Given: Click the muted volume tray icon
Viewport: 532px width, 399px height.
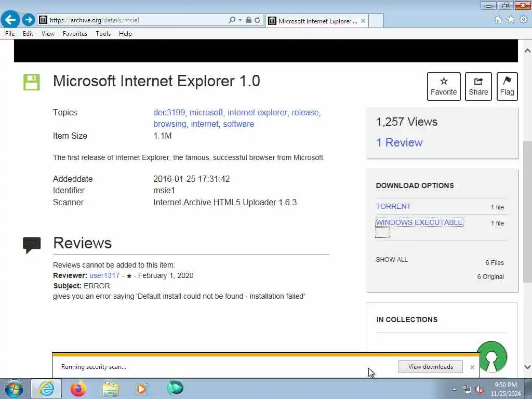Looking at the screenshot, I should [x=480, y=390].
